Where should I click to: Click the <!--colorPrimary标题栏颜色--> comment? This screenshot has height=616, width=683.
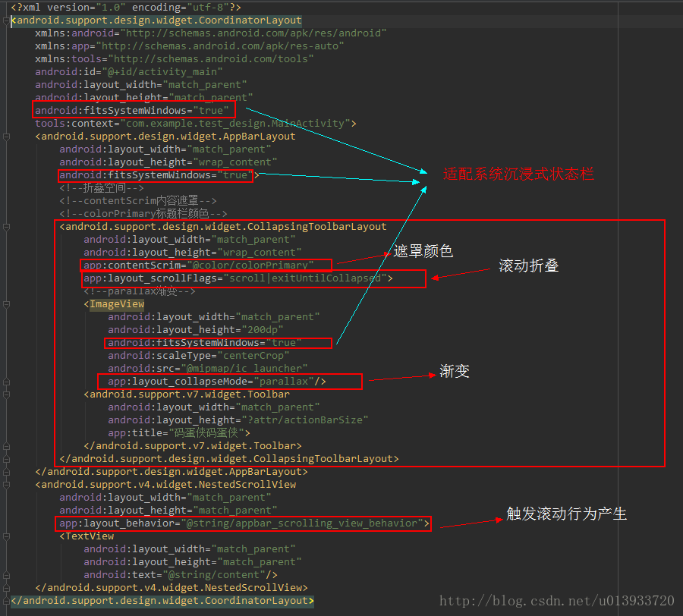[143, 214]
